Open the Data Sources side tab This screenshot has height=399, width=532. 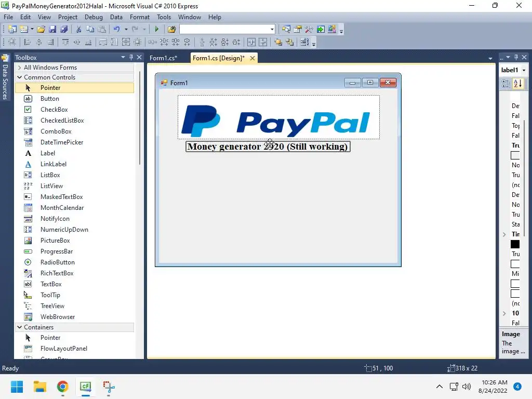(x=5, y=79)
